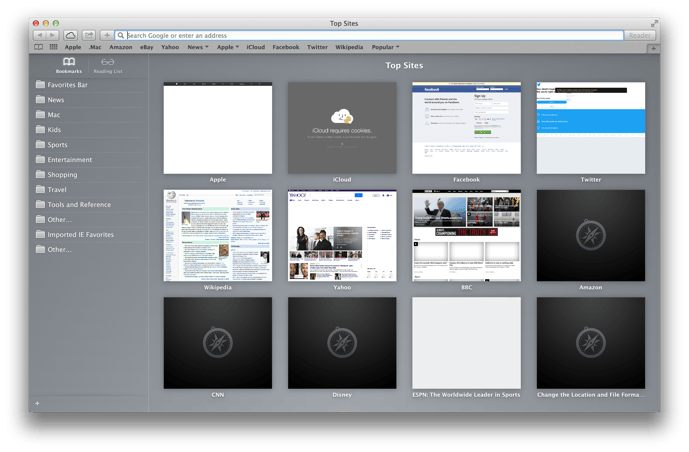Screen dimensions: 689x452
Task: Select the Tools and Reference folder
Action: click(x=89, y=204)
